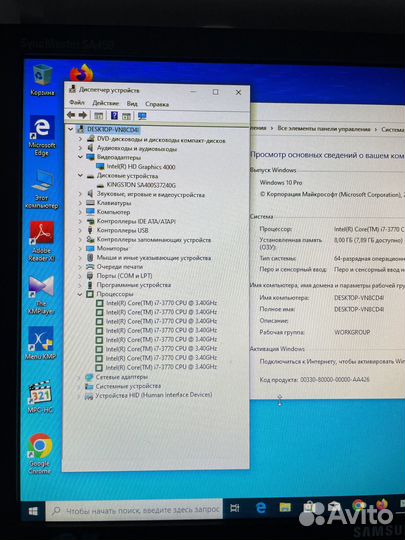Launch MPC-HC desktop shortcut
The height and width of the screenshot is (540, 405).
click(41, 396)
